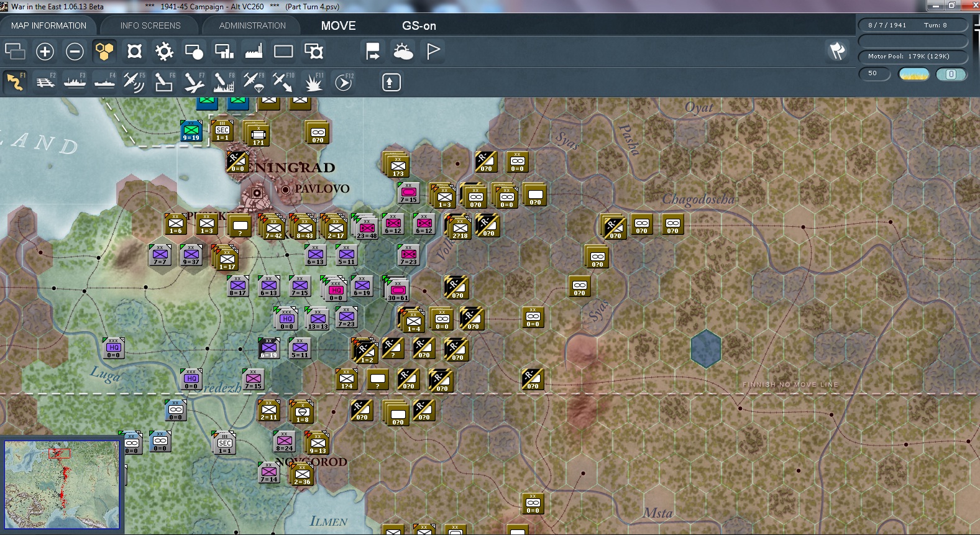Zoom out the map with minus icon
Screen dimensions: 980x535
tap(75, 51)
